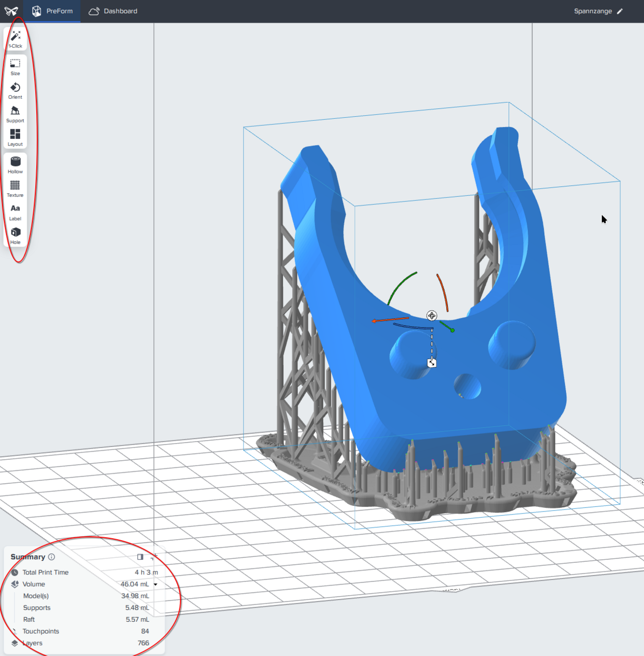The height and width of the screenshot is (656, 644).
Task: Open the Dashboard tab
Action: click(113, 11)
